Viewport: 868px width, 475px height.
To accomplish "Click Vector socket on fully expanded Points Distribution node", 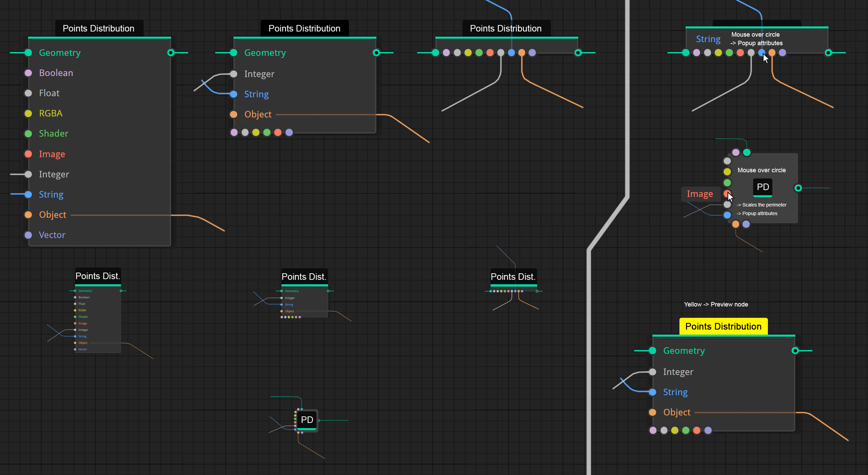I will (x=28, y=235).
